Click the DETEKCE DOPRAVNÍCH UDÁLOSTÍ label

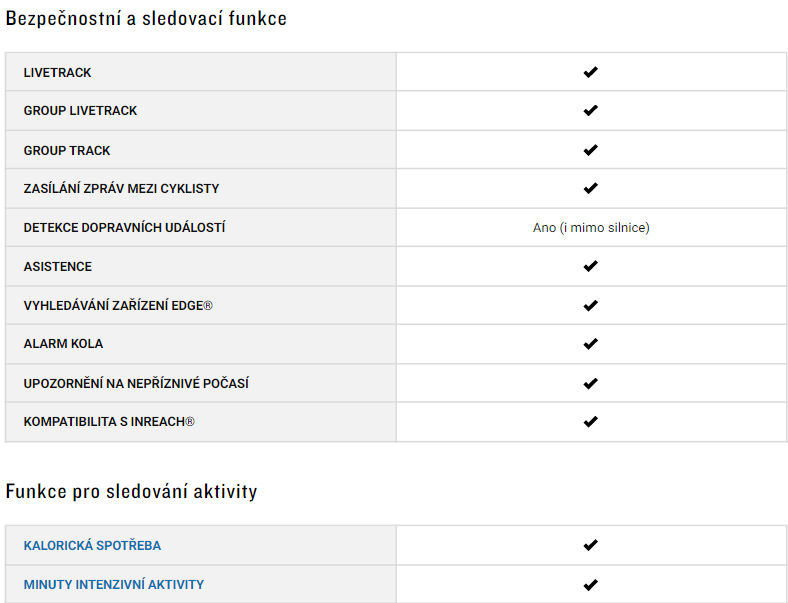click(124, 228)
